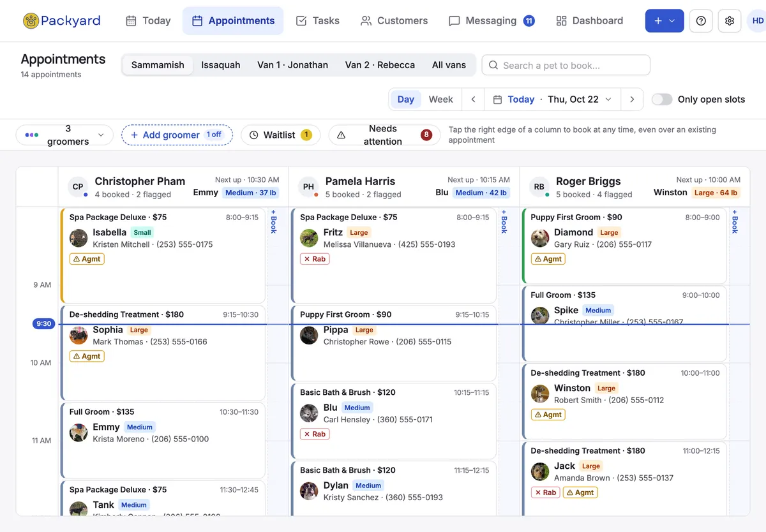The width and height of the screenshot is (766, 532).
Task: Click the Agmt warning flag on Jack's appointment
Action: pos(580,492)
